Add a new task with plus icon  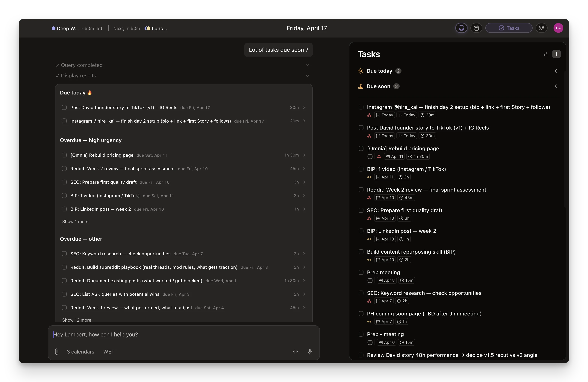(556, 54)
